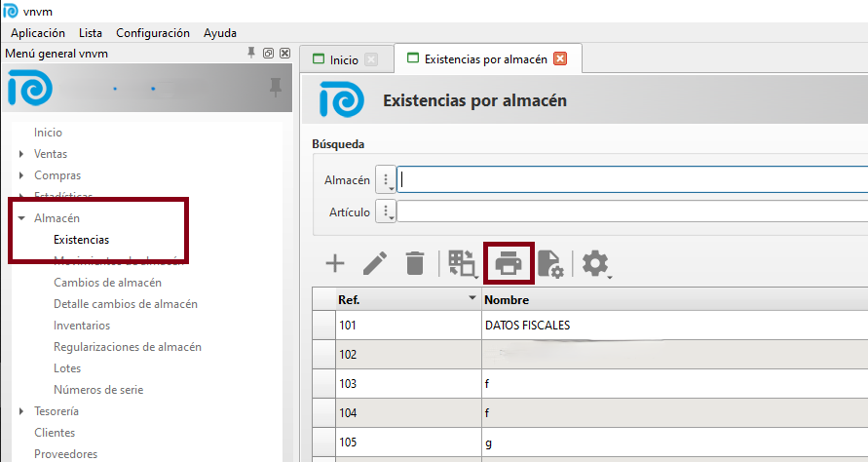This screenshot has width=868, height=462.
Task: Click the table export arrows icon
Action: 461,263
